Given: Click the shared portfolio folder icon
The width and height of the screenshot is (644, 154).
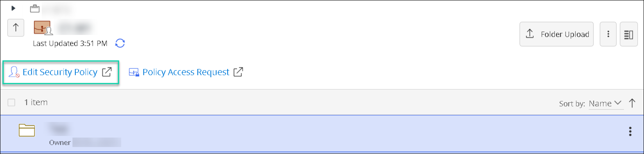Looking at the screenshot, I should point(43,28).
